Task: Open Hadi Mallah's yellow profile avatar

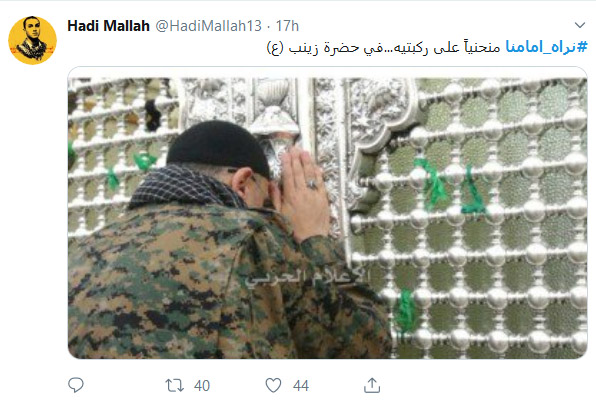Action: pos(33,40)
